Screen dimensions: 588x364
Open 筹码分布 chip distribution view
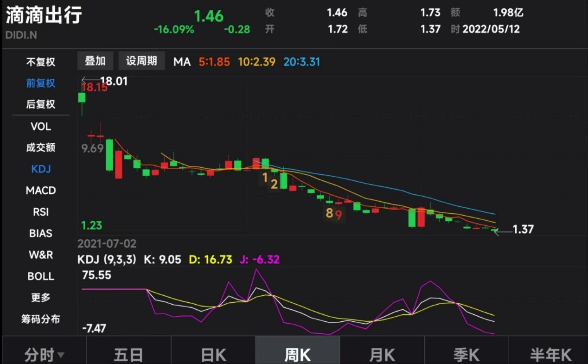41,319
